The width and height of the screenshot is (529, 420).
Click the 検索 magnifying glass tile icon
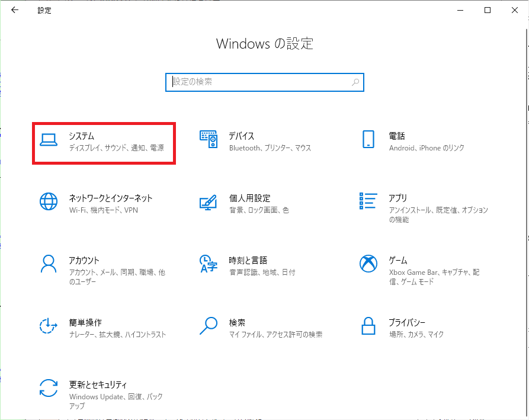pyautogui.click(x=209, y=326)
